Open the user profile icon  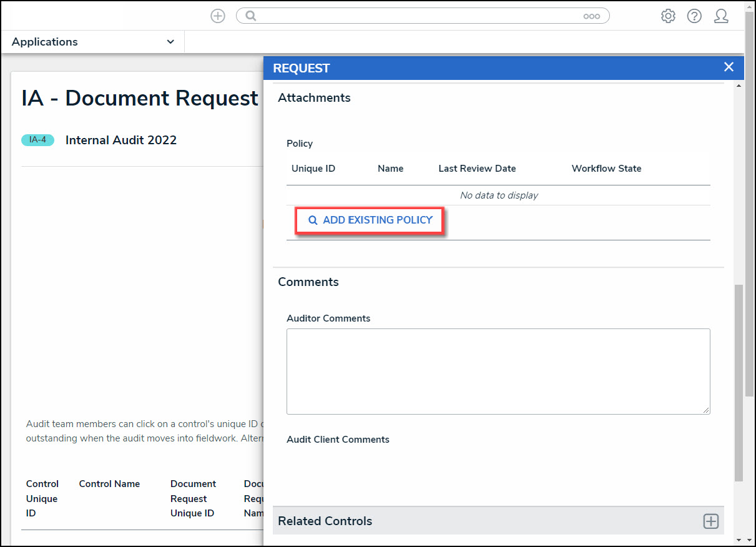click(x=721, y=16)
